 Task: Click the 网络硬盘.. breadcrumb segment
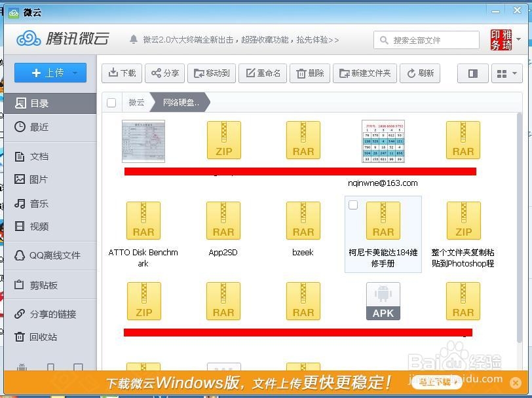(x=181, y=102)
